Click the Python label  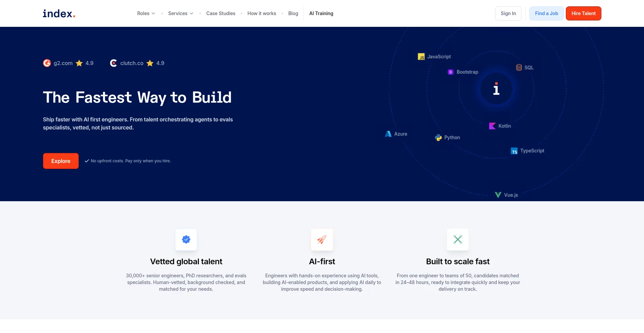(452, 137)
